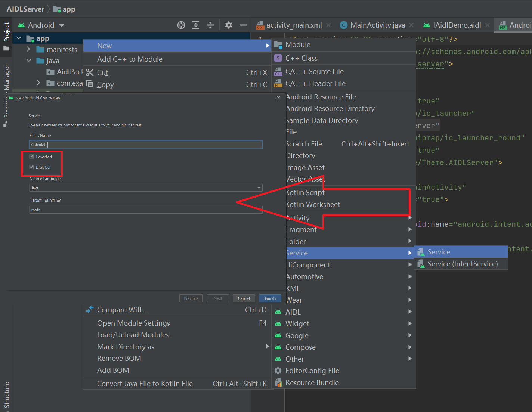Image resolution: width=532 pixels, height=412 pixels.
Task: Toggle the Exported checkbox
Action: point(32,157)
